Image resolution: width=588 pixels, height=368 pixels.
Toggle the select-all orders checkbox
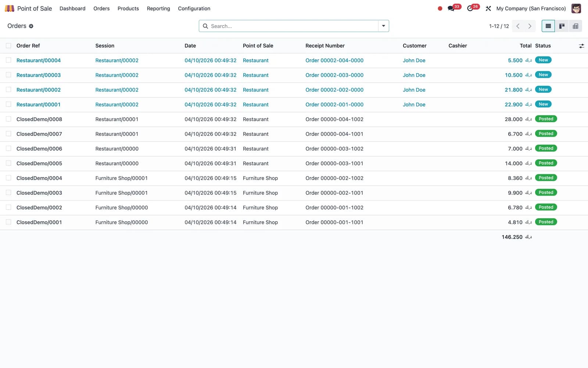point(8,46)
